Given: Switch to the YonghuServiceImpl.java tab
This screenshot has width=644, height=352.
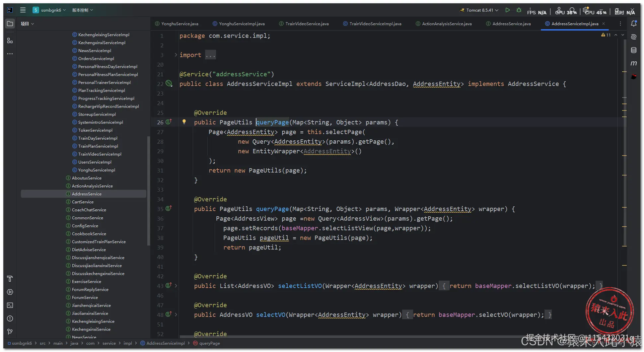Looking at the screenshot, I should (239, 24).
